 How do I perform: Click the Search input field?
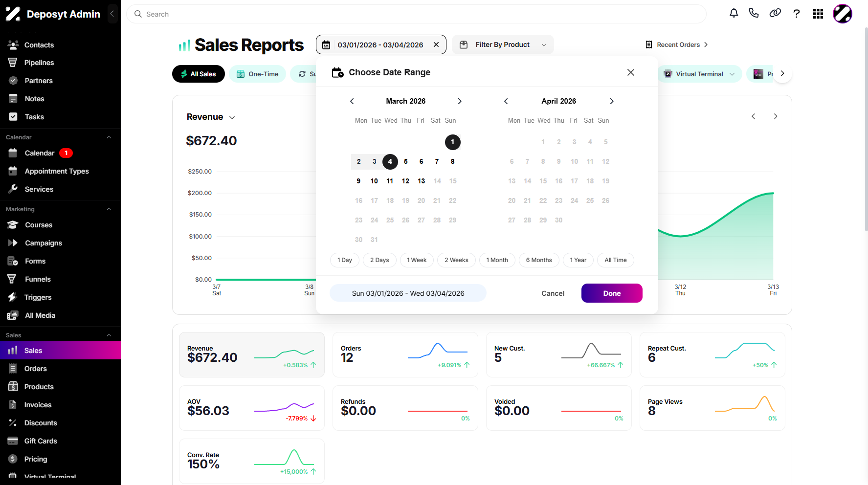coord(417,14)
